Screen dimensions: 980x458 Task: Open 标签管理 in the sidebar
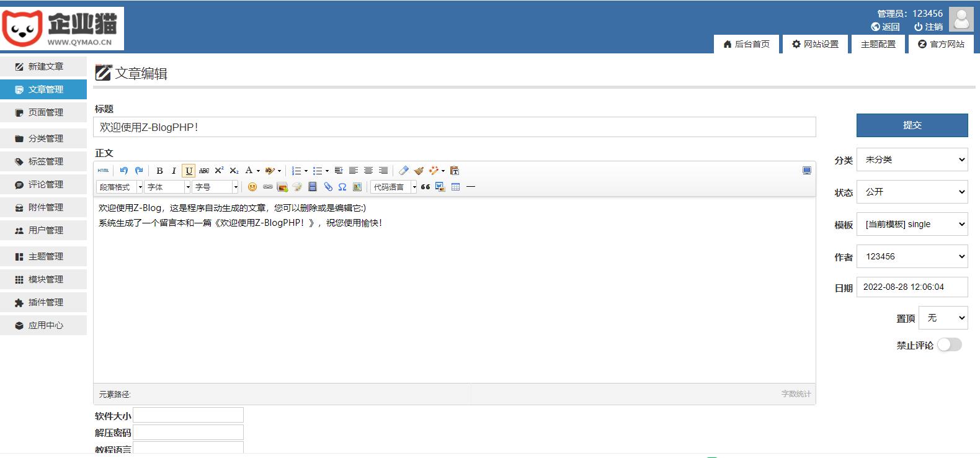click(43, 161)
